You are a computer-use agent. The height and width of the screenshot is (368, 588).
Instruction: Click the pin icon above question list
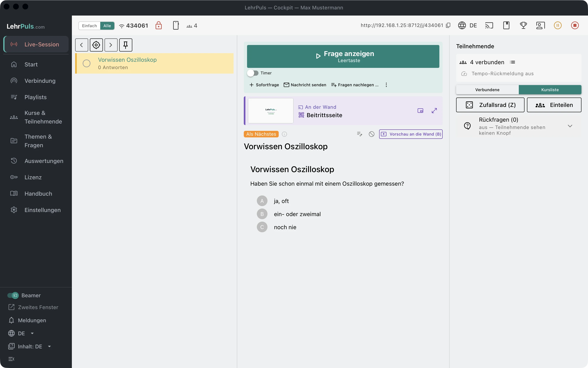[126, 45]
